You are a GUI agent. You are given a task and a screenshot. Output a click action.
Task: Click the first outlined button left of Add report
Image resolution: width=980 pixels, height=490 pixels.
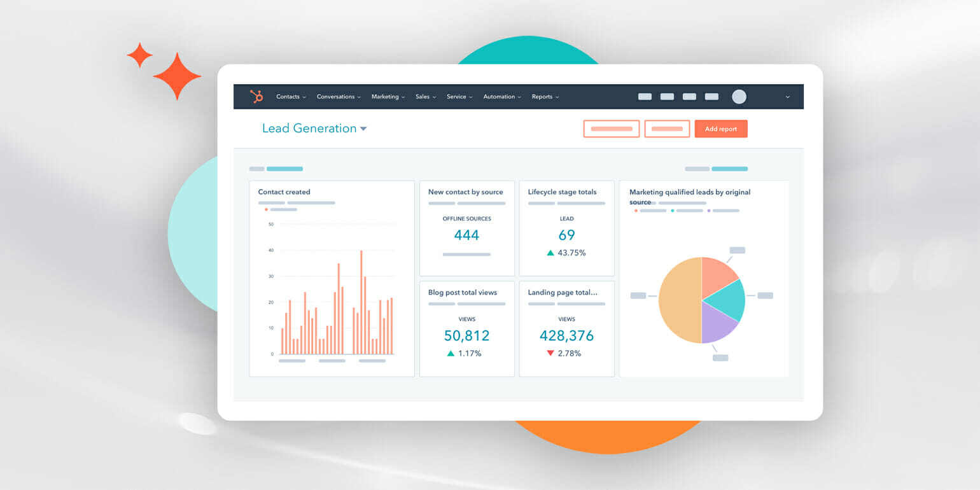click(x=611, y=129)
